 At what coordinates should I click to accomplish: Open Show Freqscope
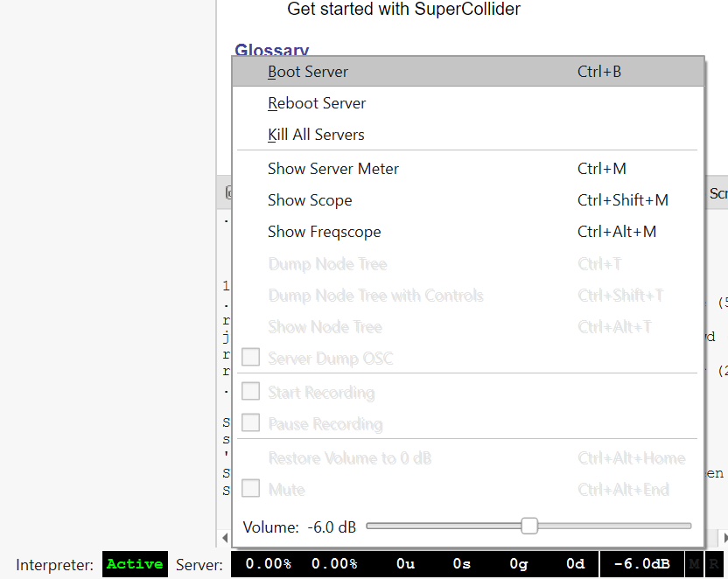[x=324, y=232]
